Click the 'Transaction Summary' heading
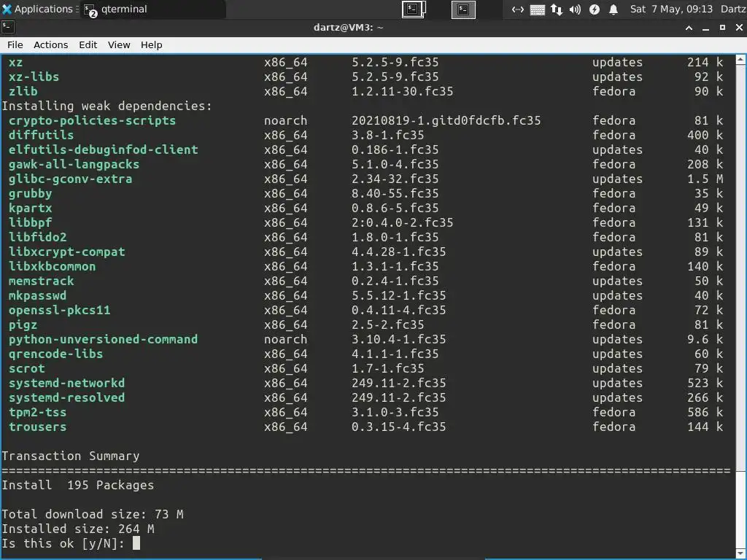 pos(71,456)
